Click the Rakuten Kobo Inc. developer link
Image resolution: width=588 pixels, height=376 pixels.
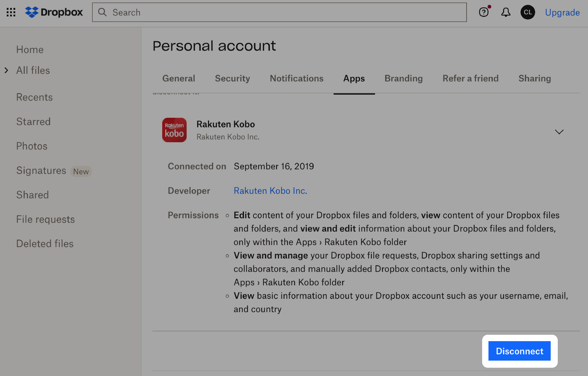(270, 190)
